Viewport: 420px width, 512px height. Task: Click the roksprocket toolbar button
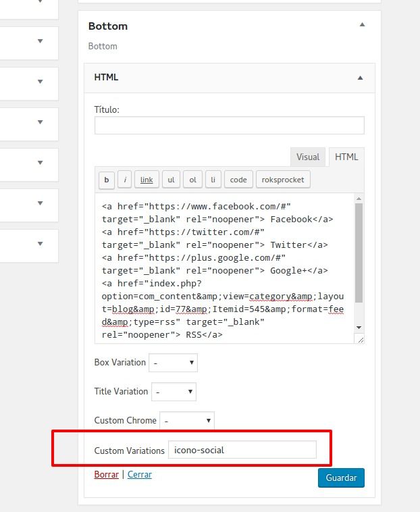283,180
